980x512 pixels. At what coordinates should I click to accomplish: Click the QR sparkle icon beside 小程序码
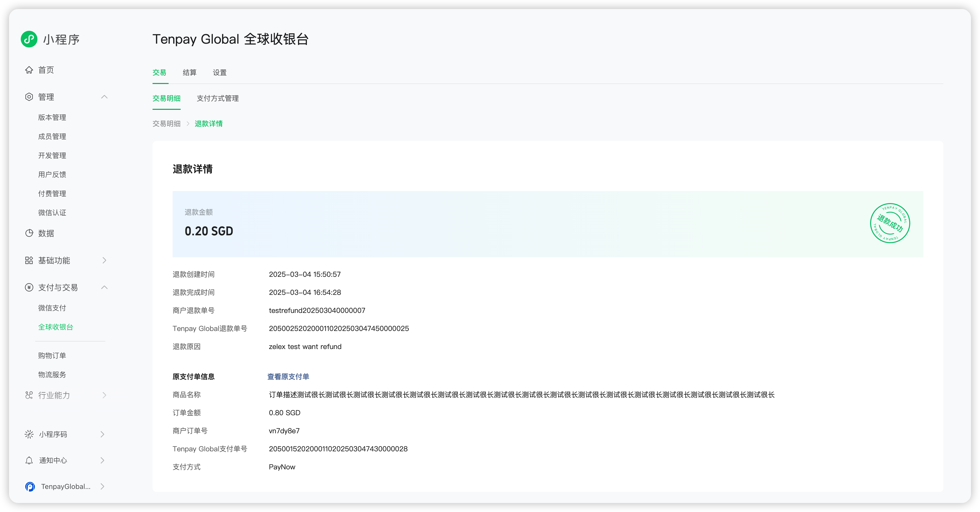[29, 434]
